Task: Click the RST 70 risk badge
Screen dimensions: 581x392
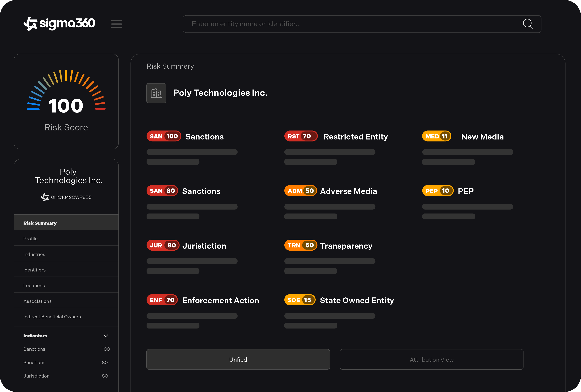Action: point(301,136)
